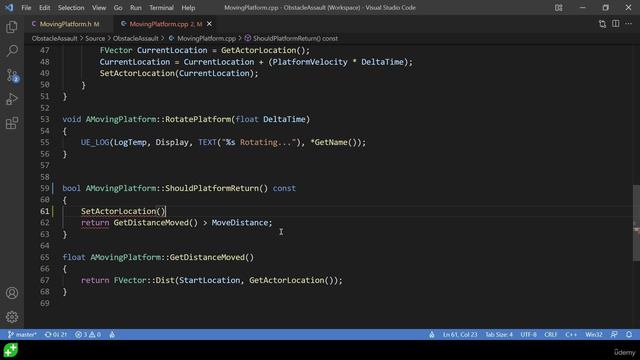Viewport: 640px width, 360px height.
Task: Click line number 65 in gutter
Action: coord(44,257)
